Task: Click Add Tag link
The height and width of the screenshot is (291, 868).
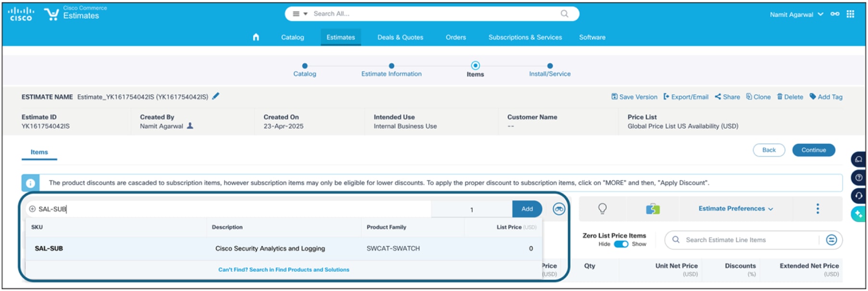Action: (826, 97)
